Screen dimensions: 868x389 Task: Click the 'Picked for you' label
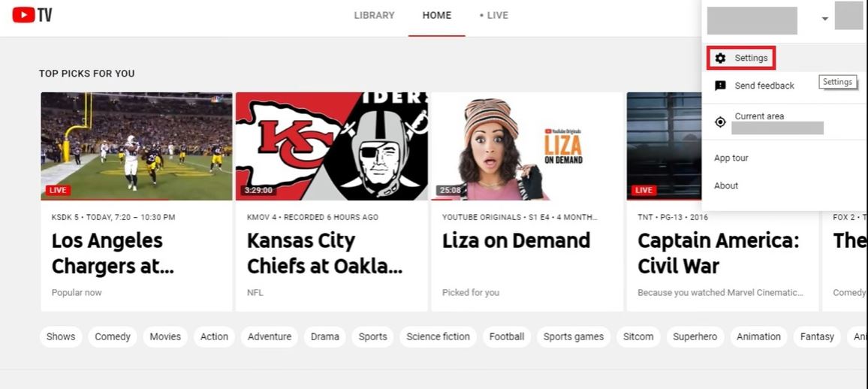tap(471, 293)
